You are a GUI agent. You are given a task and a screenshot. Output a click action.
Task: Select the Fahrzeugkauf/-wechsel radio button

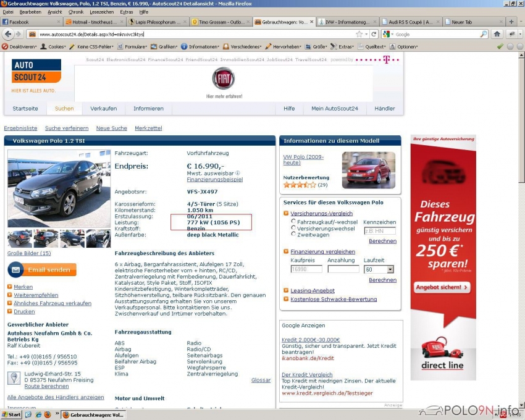[x=293, y=221]
